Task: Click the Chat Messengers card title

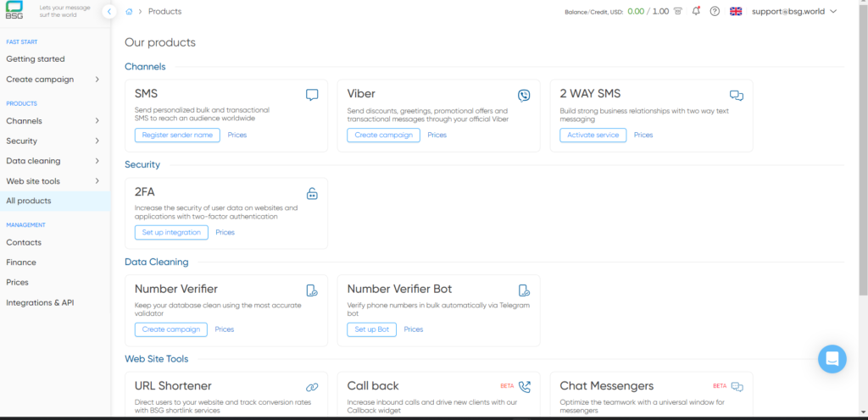Action: [x=607, y=386]
